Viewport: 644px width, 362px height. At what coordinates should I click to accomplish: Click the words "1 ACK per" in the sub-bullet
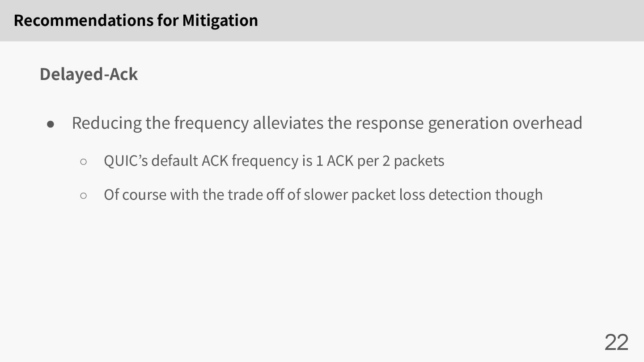pos(347,161)
